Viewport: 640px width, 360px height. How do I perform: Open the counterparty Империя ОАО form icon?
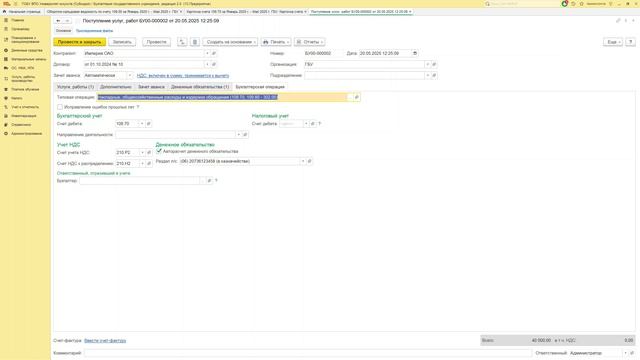pos(214,53)
